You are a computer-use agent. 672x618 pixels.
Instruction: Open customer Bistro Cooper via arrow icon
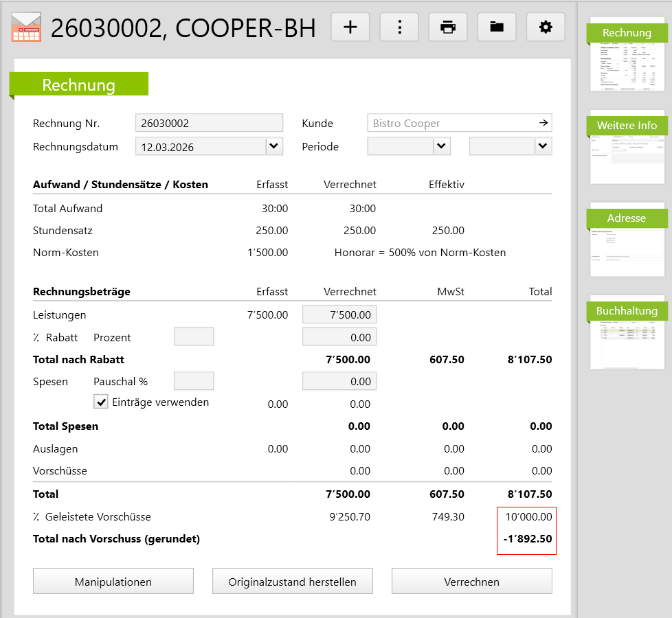(543, 123)
